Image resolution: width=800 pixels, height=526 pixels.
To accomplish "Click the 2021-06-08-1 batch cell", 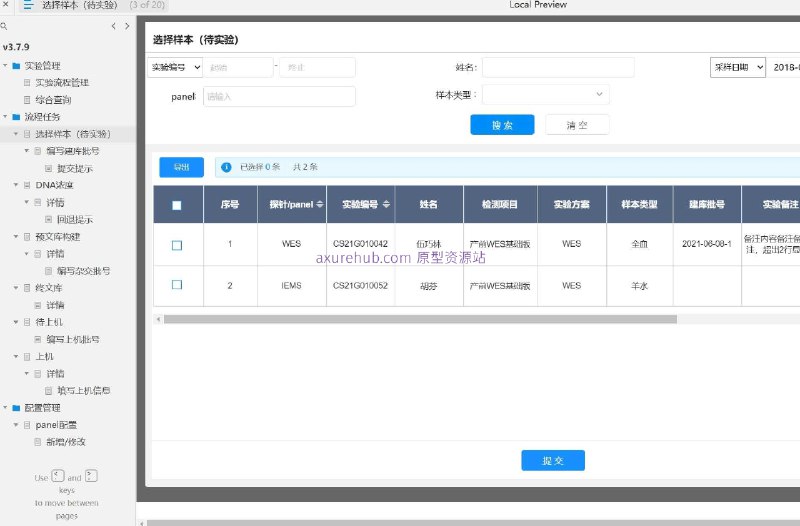I will click(x=707, y=244).
